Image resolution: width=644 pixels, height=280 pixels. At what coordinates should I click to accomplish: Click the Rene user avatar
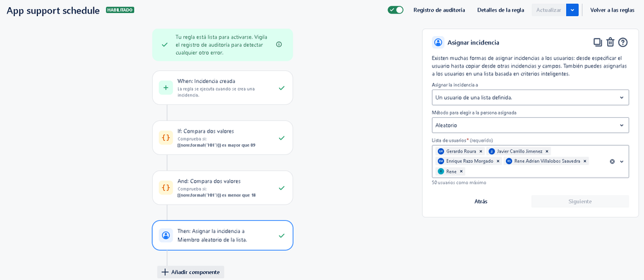(441, 171)
